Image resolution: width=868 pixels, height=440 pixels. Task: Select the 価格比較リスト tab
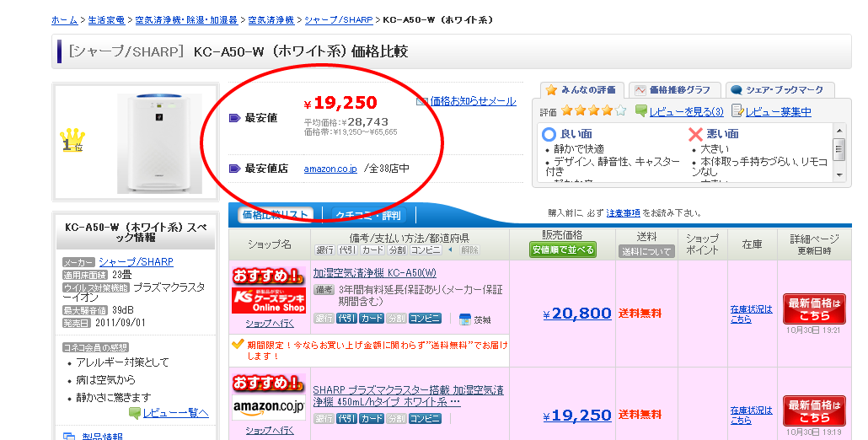[x=276, y=215]
